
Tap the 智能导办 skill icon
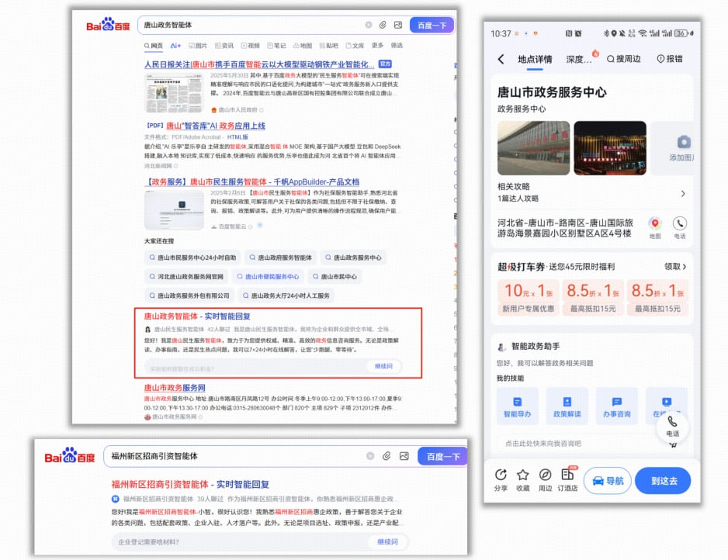pos(517,406)
